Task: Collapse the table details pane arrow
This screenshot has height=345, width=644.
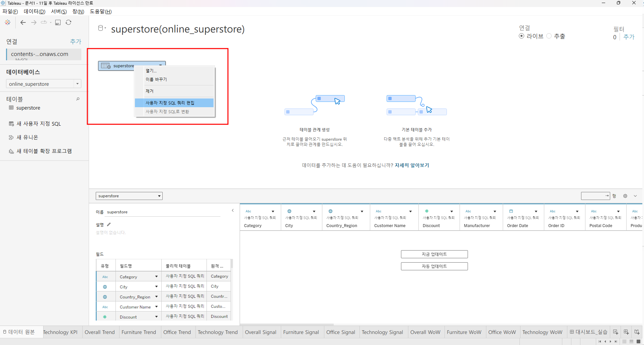Action: coord(233,210)
